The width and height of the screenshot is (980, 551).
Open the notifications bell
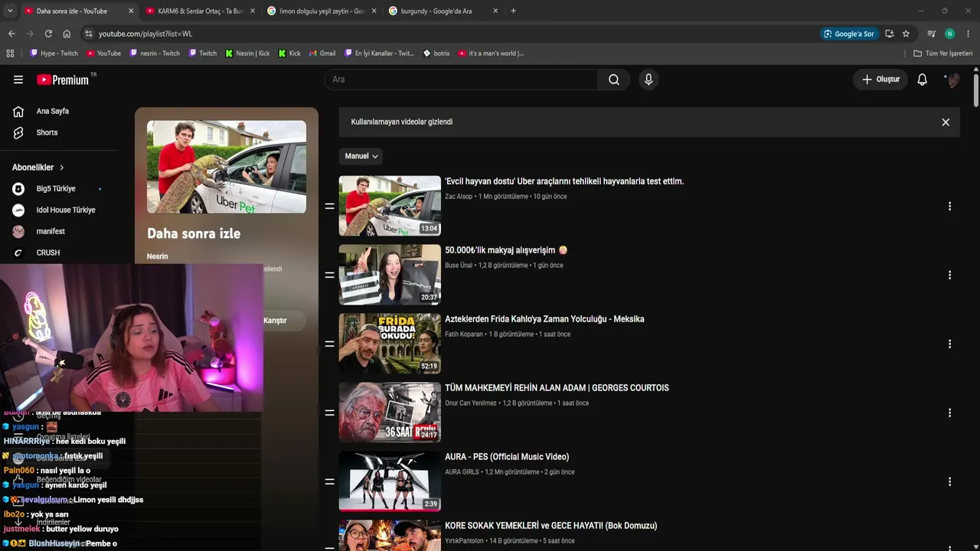(923, 80)
